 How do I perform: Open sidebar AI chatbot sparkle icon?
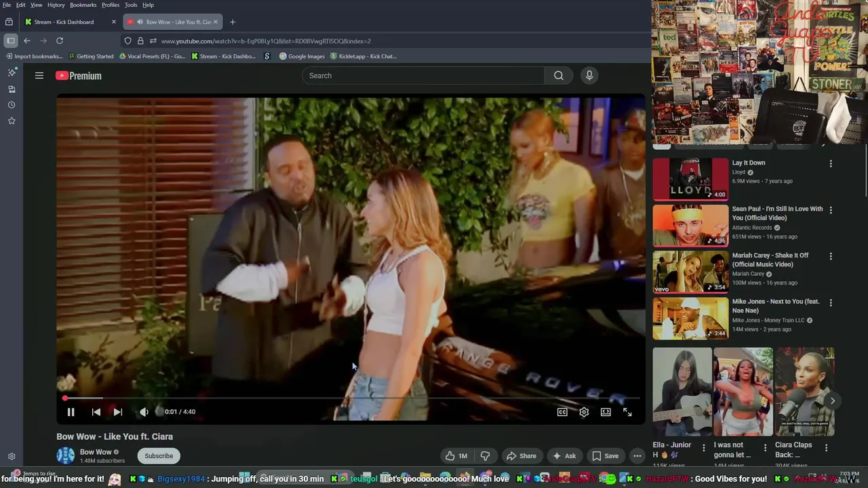pos(12,73)
